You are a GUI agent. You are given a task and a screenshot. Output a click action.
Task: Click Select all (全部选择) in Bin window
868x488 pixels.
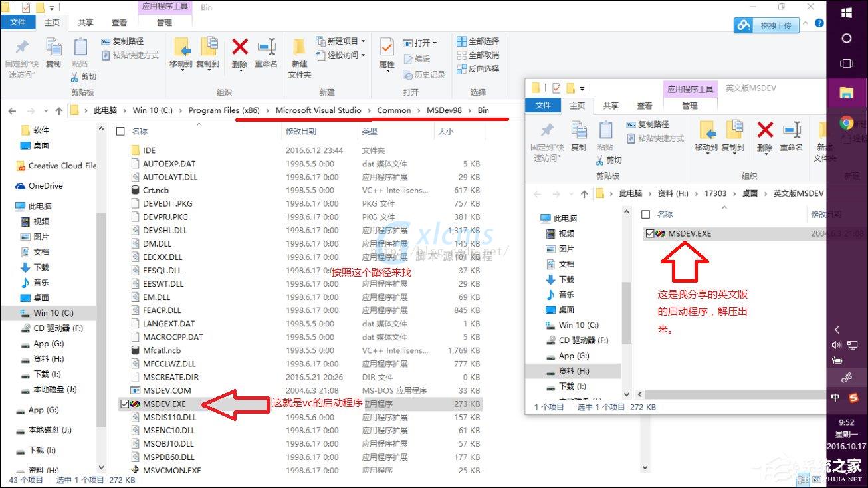(478, 41)
